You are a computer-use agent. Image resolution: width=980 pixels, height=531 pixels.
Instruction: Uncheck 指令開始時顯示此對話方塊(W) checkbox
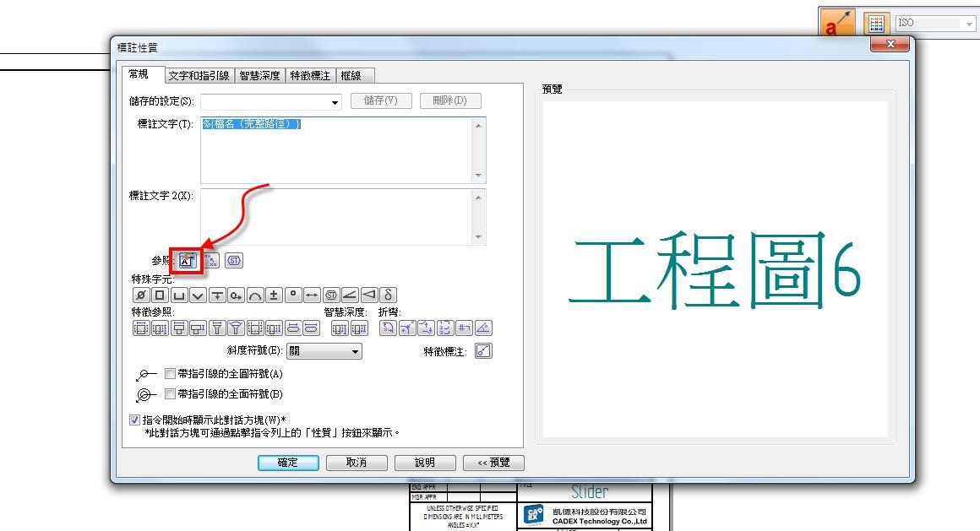coord(134,420)
